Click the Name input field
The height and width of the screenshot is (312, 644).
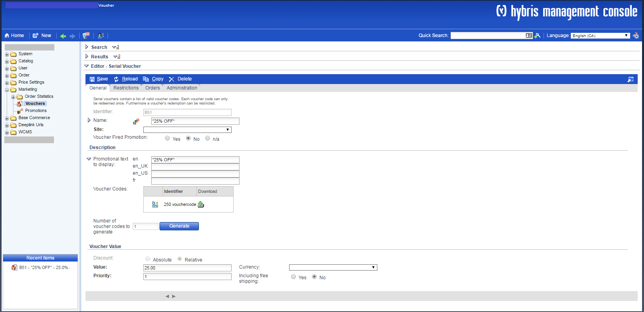coord(195,121)
